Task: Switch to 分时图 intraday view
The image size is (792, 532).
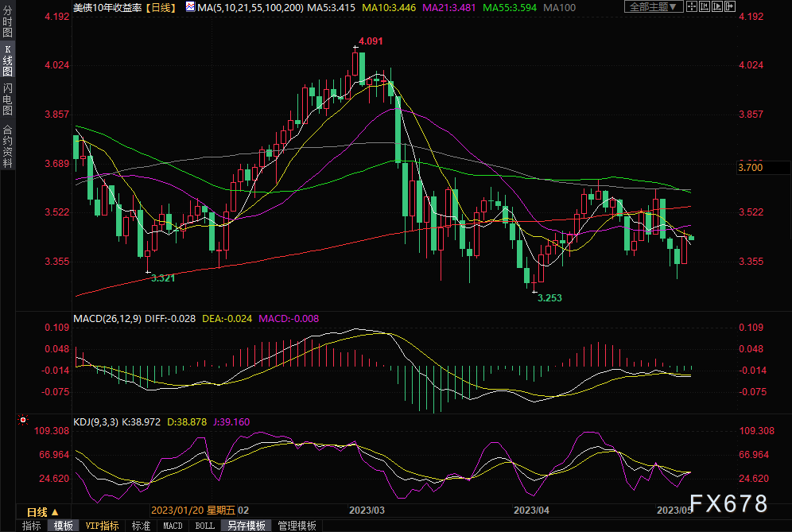Action: coord(7,21)
